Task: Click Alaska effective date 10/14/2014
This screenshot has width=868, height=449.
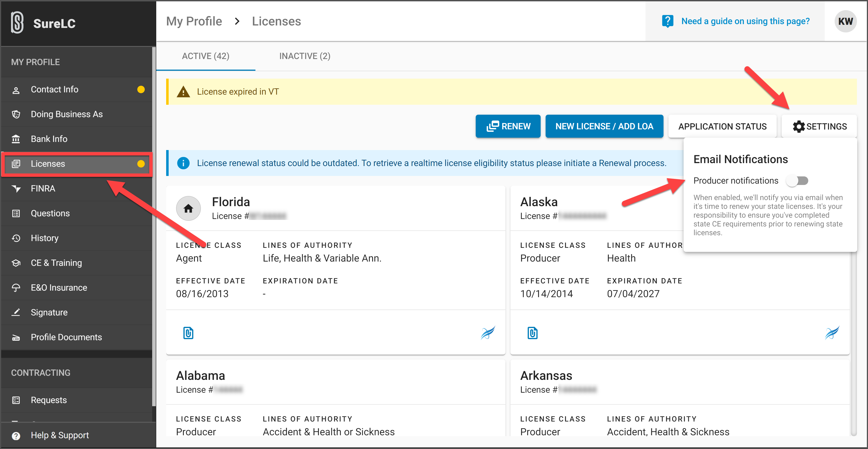Action: pyautogui.click(x=546, y=294)
